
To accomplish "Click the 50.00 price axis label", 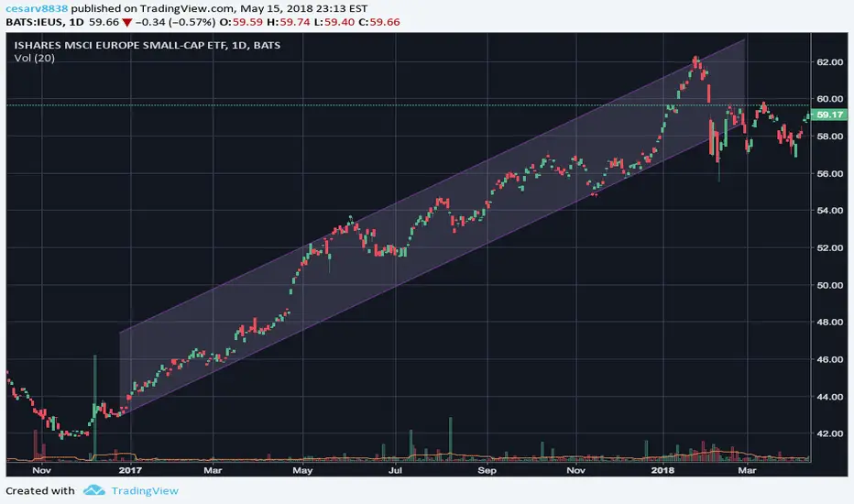I will (830, 286).
